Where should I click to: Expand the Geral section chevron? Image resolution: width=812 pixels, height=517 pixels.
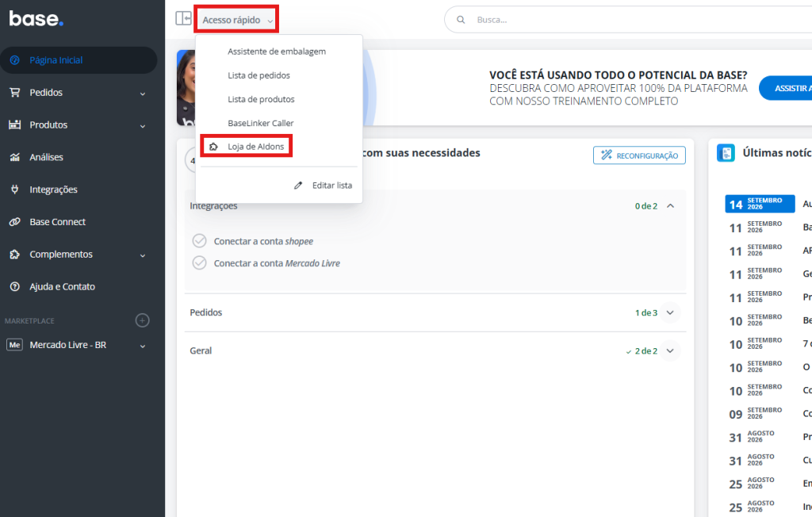[x=670, y=350]
